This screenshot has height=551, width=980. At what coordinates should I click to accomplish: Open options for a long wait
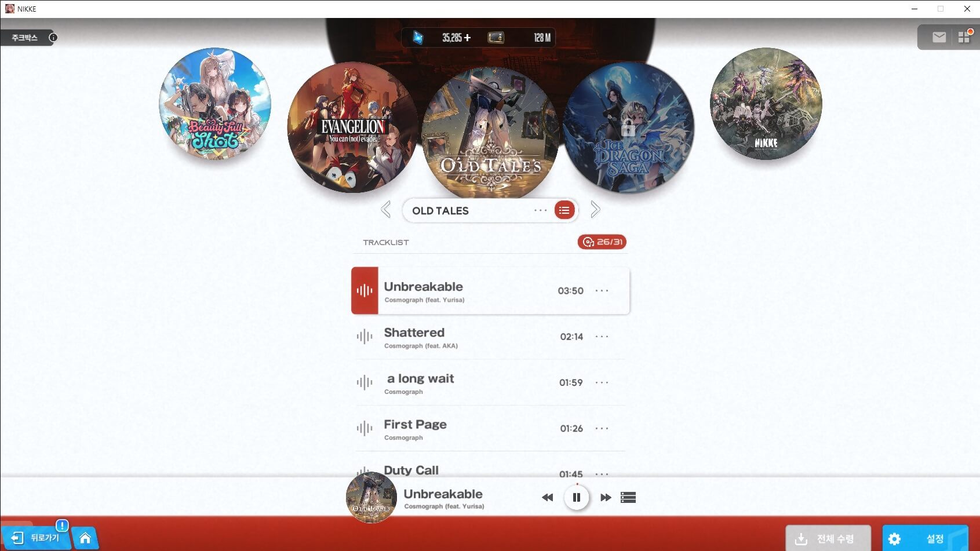(x=602, y=382)
